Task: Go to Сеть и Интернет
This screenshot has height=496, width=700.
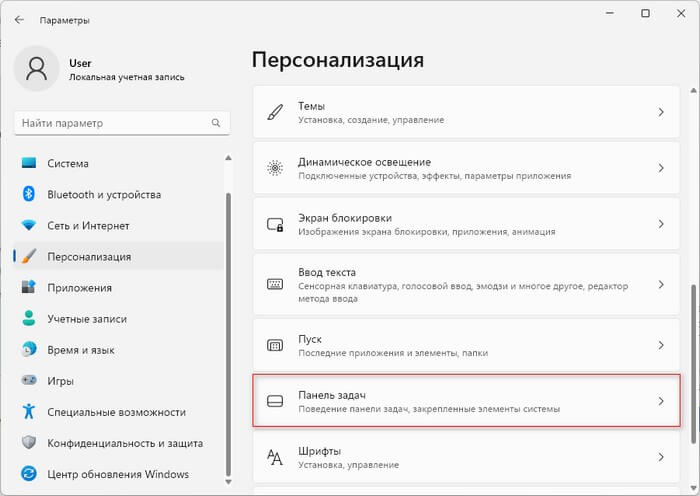Action: click(x=118, y=225)
